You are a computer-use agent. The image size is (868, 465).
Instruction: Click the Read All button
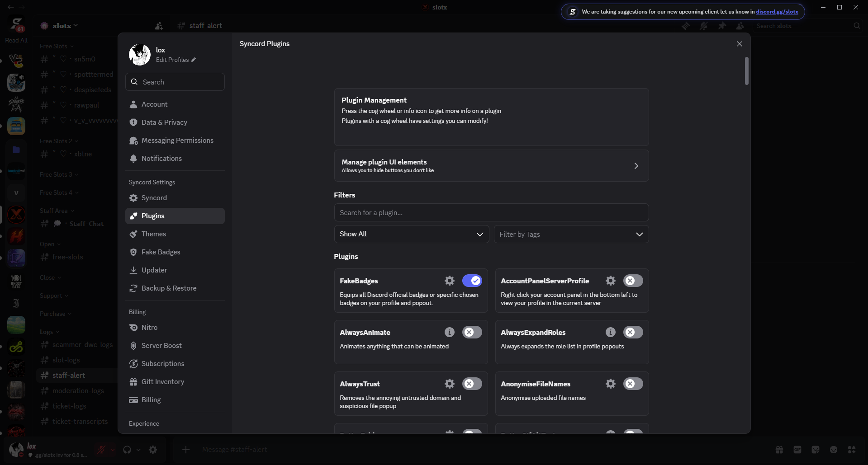(16, 40)
